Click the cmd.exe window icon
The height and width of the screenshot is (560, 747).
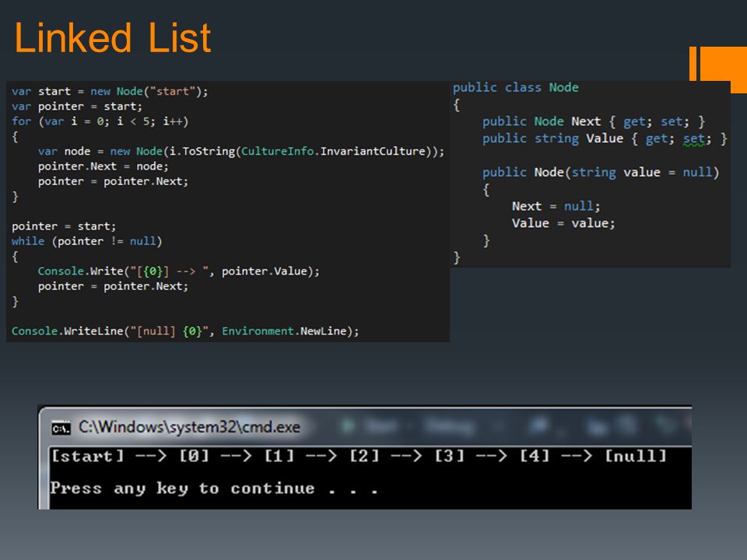61,428
